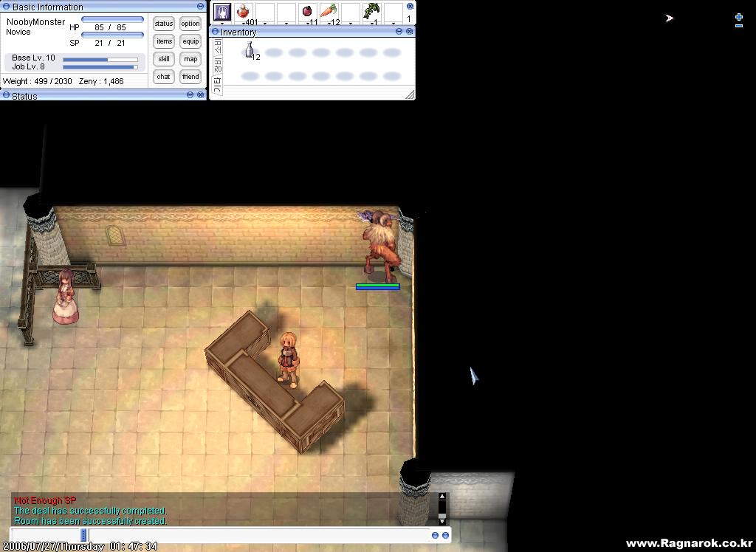This screenshot has width=756, height=552.
Task: Click the Base Lv. 10 label
Action: [33, 58]
